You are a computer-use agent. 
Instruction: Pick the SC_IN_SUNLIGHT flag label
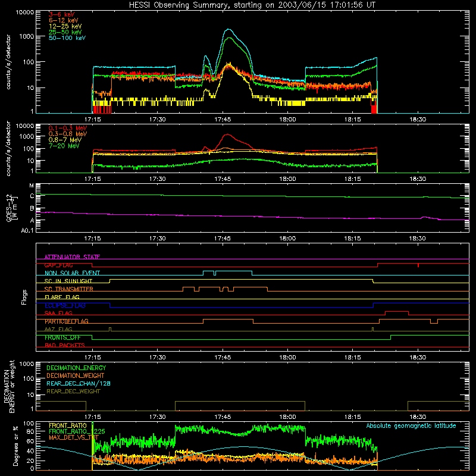68,281
